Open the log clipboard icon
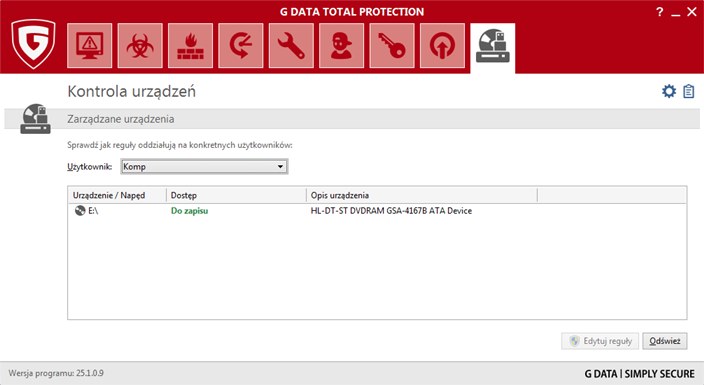This screenshot has width=704, height=385. click(x=689, y=91)
